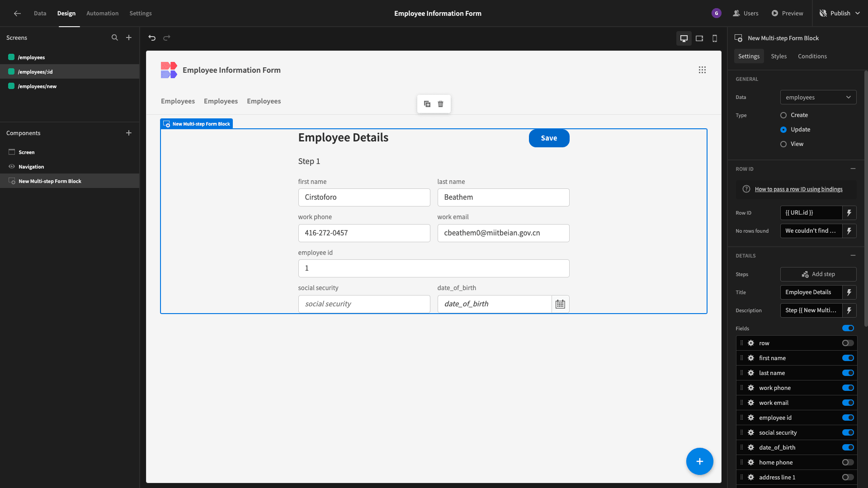The width and height of the screenshot is (868, 488).
Task: Toggle the row field switch on
Action: (848, 343)
